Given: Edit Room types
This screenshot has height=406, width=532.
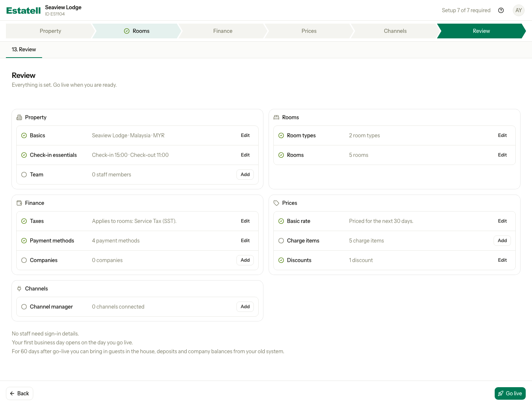Looking at the screenshot, I should 502,135.
